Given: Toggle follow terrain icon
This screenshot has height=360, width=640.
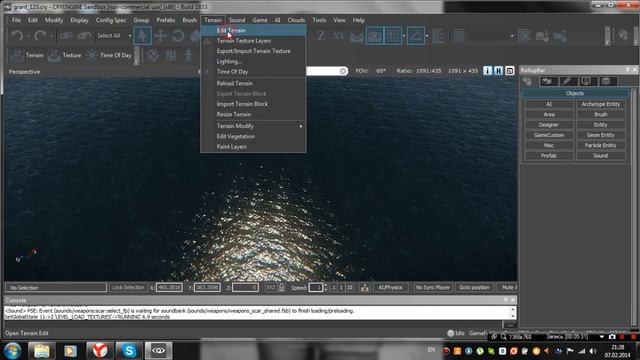Looking at the screenshot, I should coord(357,36).
